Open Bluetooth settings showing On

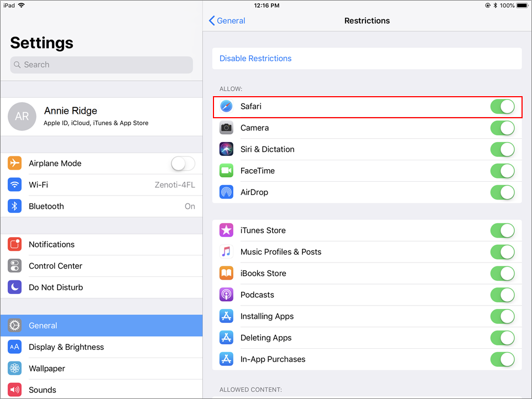click(101, 206)
